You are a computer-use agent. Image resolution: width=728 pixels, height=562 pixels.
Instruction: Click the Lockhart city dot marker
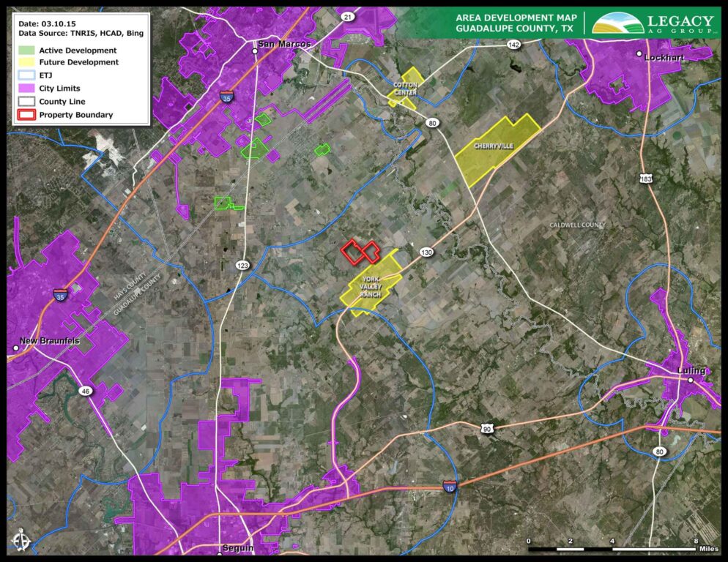639,54
